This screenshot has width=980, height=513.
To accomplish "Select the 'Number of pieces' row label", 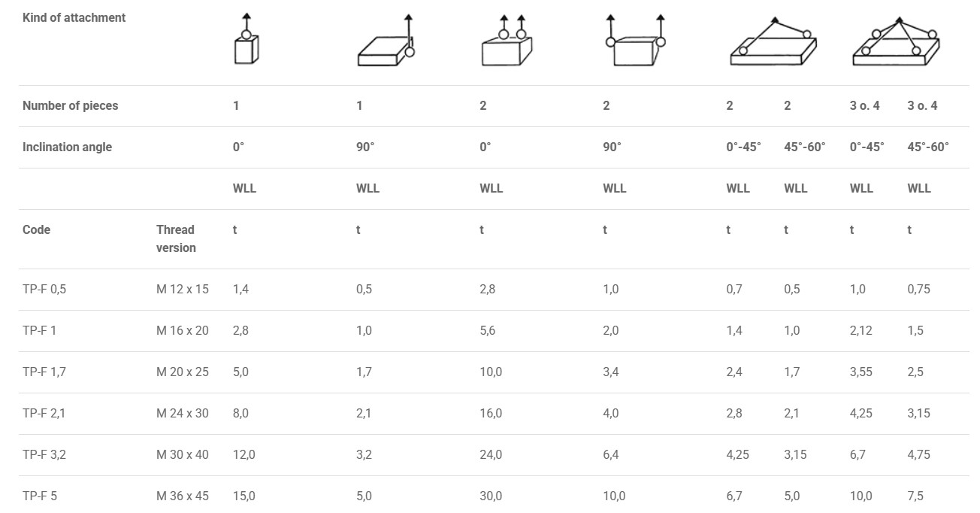I will pyautogui.click(x=70, y=105).
